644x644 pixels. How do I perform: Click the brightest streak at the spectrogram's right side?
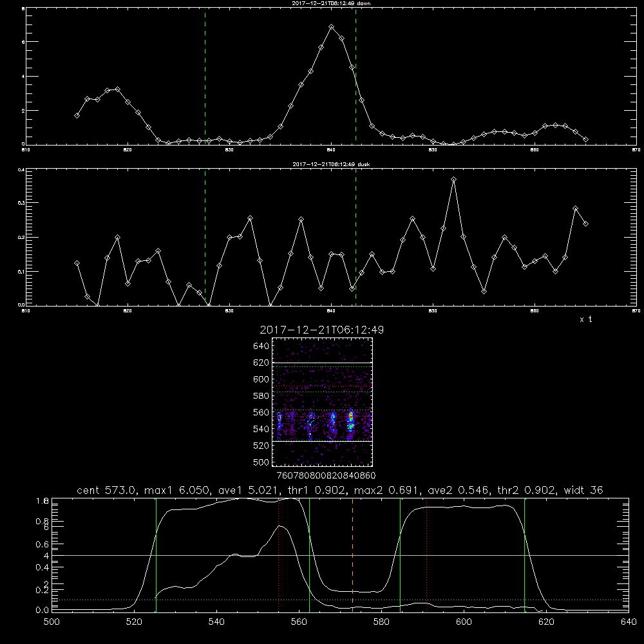[350, 423]
